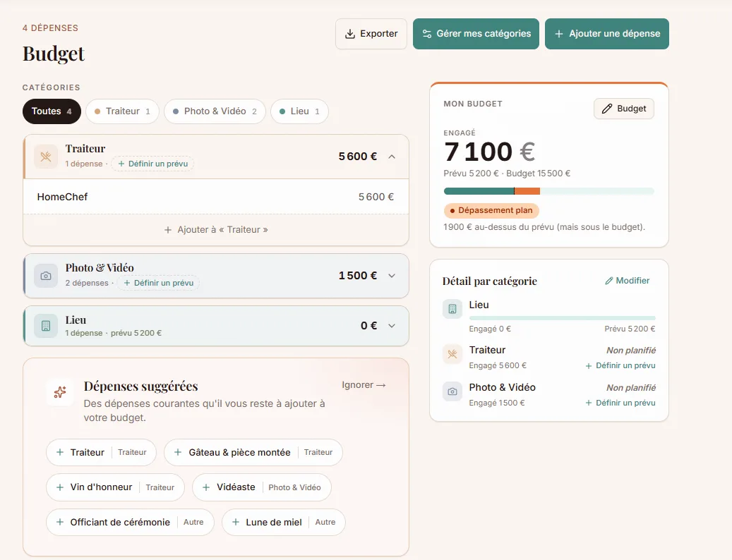Screen dimensions: 732x560
Task: Collapse the Traiteur category section
Action: (x=392, y=157)
